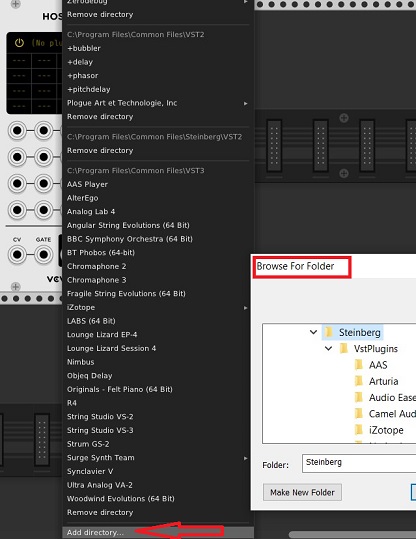Image resolution: width=416 pixels, height=539 pixels.
Task: Select the Audio Ease folder
Action: point(385,397)
